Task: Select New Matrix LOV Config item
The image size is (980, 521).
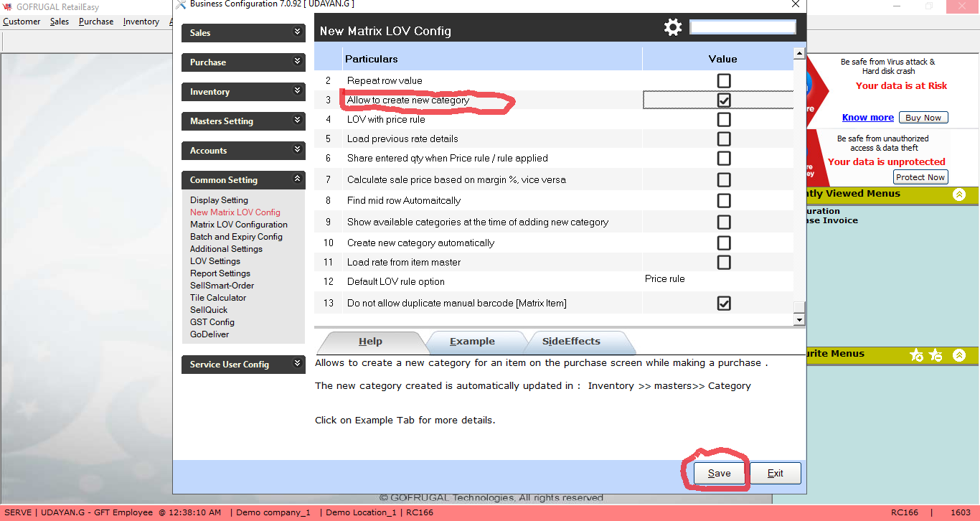Action: pyautogui.click(x=235, y=212)
